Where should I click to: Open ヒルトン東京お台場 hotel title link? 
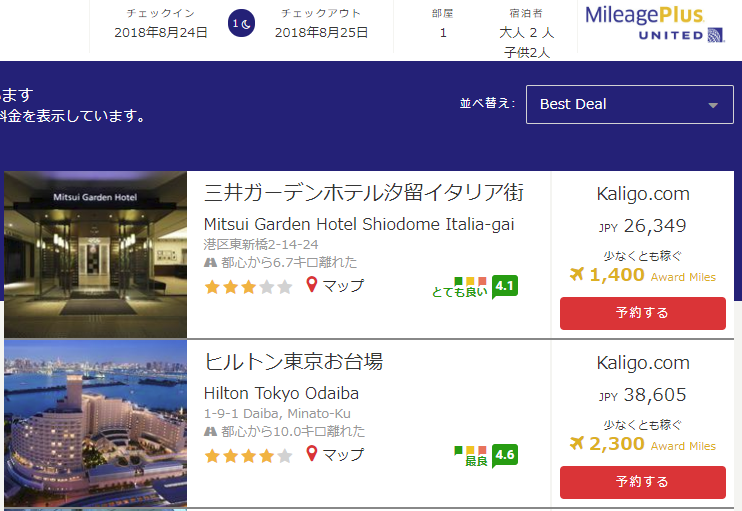(x=293, y=361)
